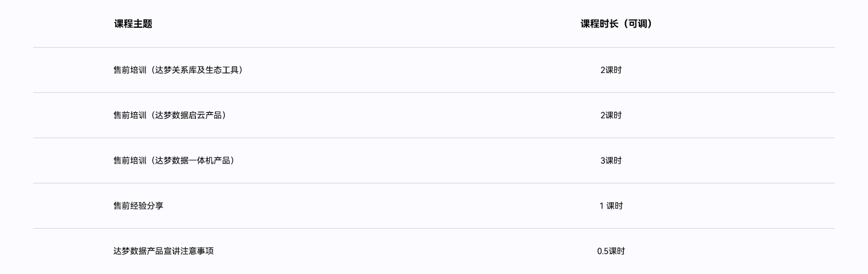Select the 售前经验分享 course title

(x=138, y=206)
